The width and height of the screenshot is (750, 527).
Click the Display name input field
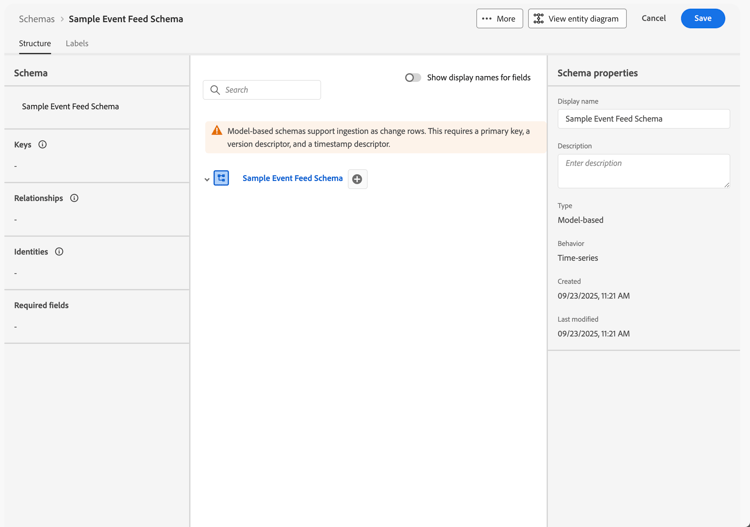click(x=643, y=119)
